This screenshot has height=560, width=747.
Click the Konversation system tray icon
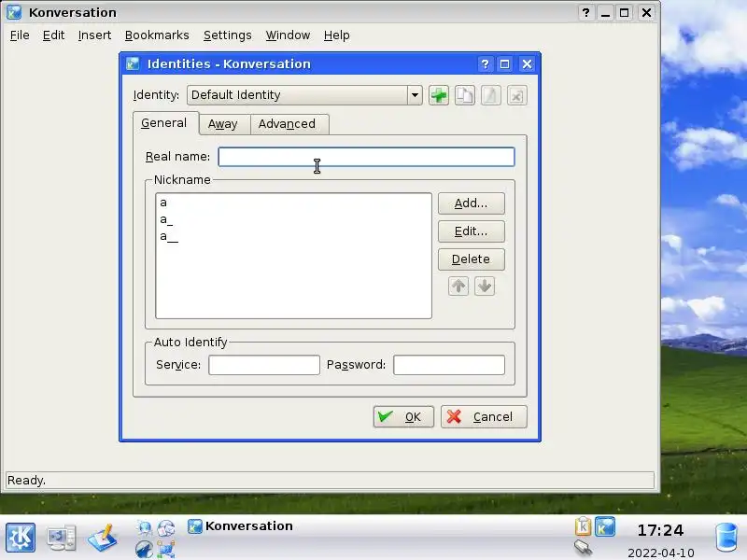click(x=605, y=526)
